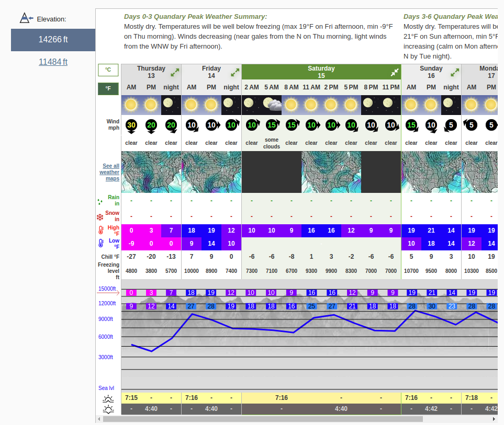Viewport: 504px width, 425px height.
Task: Click Saturday 5 AM 15 mph wind icon
Action: [272, 125]
